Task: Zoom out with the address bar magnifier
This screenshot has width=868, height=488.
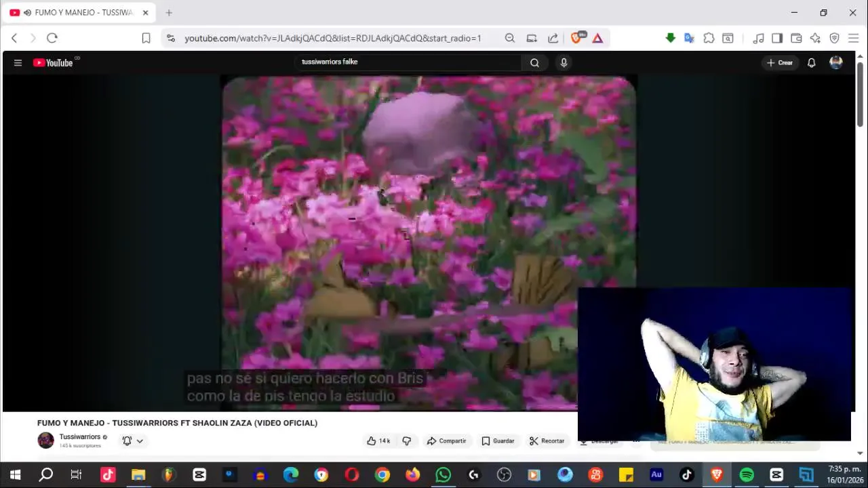Action: [x=510, y=39]
